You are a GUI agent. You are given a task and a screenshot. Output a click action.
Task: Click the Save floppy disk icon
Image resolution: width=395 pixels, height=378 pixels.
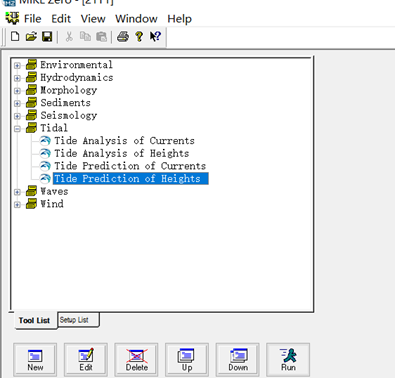click(x=47, y=36)
